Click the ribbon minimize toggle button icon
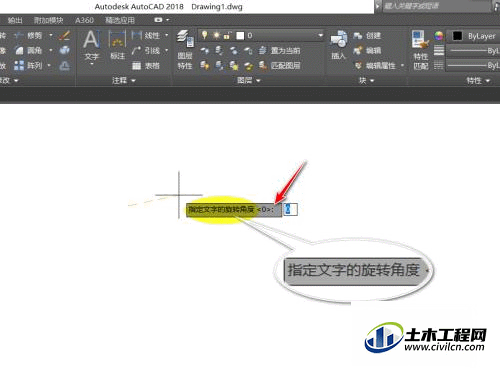500x375 pixels. pos(158,20)
